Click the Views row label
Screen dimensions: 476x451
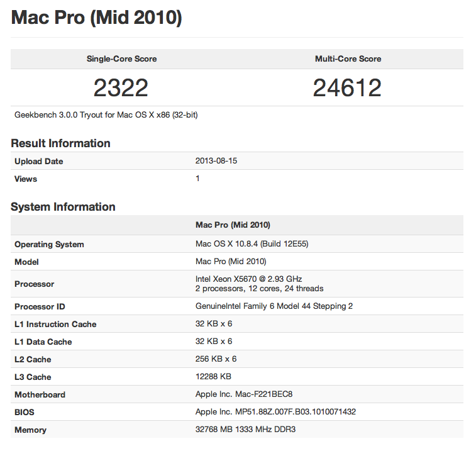click(x=26, y=179)
